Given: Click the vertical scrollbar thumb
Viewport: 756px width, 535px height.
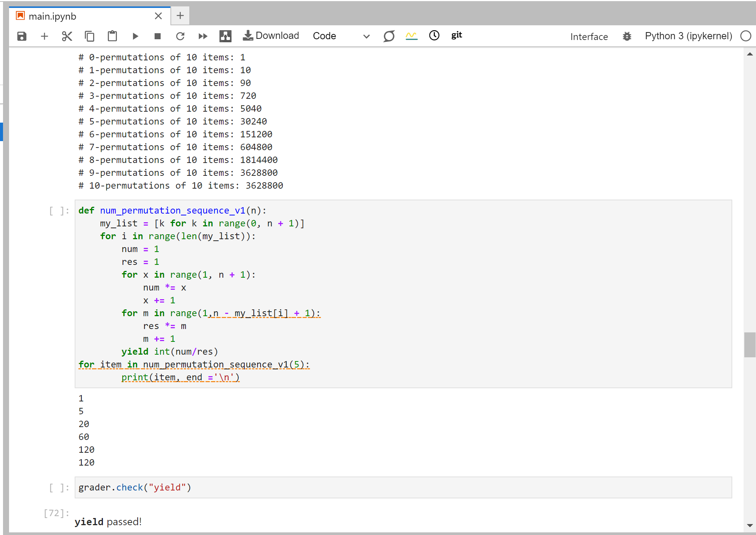Looking at the screenshot, I should tap(750, 344).
